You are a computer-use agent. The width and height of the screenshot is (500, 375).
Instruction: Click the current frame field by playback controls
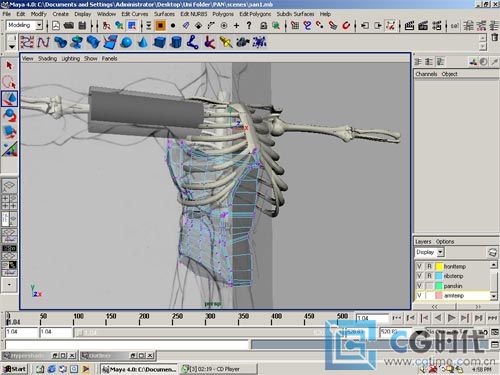coord(372,318)
